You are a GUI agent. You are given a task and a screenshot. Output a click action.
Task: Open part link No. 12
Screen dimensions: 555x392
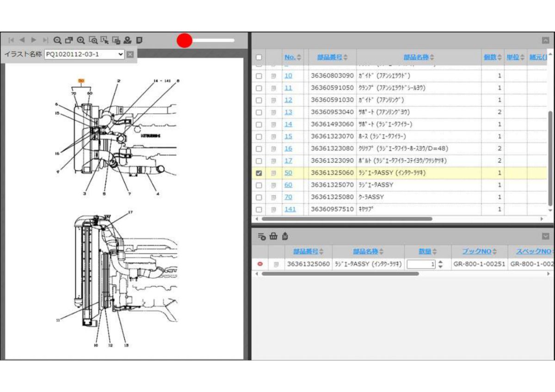(x=288, y=100)
